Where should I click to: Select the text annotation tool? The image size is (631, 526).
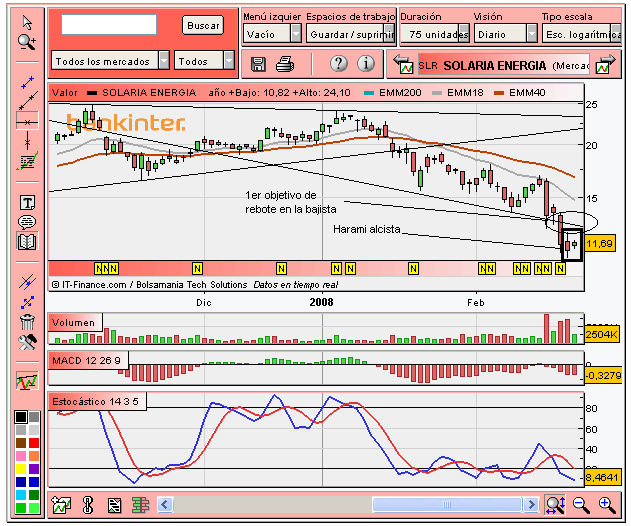tap(27, 202)
